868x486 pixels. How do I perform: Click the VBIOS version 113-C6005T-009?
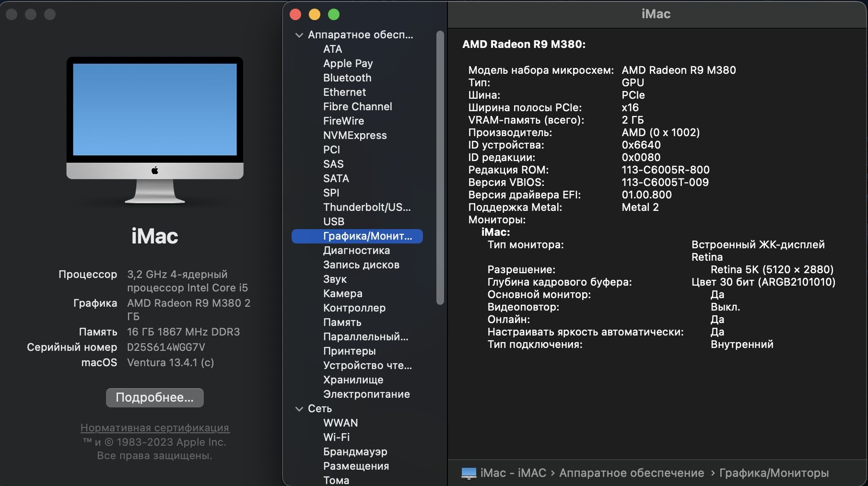665,182
